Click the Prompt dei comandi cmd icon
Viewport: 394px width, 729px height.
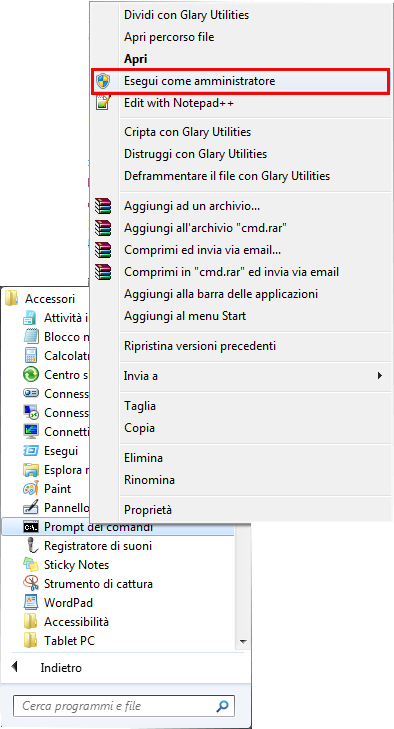coord(31,527)
